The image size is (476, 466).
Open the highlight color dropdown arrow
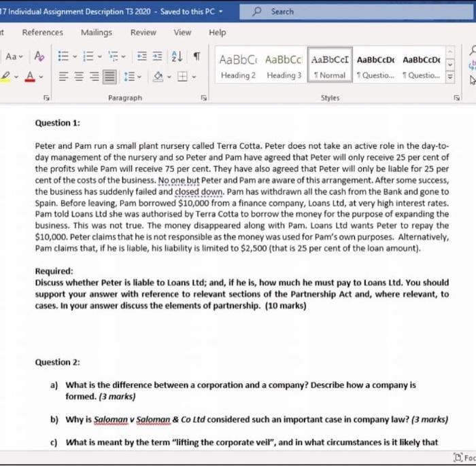[16, 77]
